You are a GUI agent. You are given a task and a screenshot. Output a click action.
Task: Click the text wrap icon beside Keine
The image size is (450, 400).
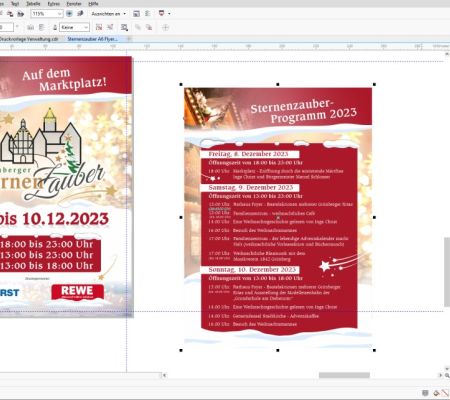click(x=55, y=27)
